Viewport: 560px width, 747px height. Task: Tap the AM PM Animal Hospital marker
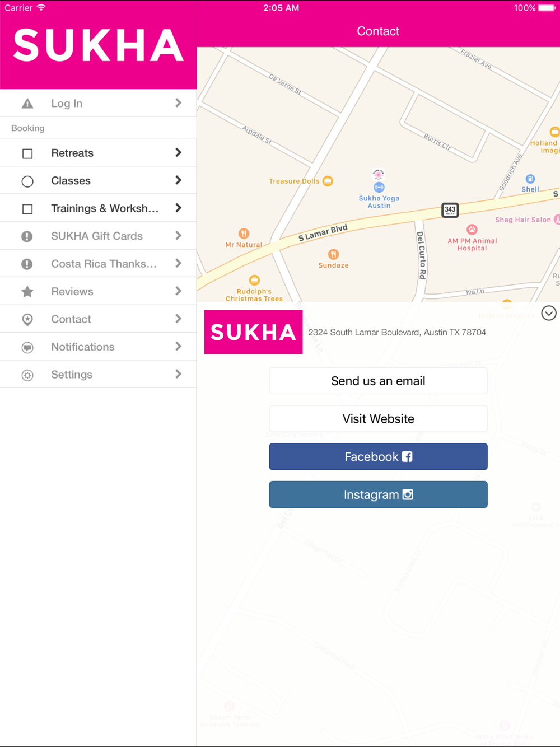click(x=472, y=229)
